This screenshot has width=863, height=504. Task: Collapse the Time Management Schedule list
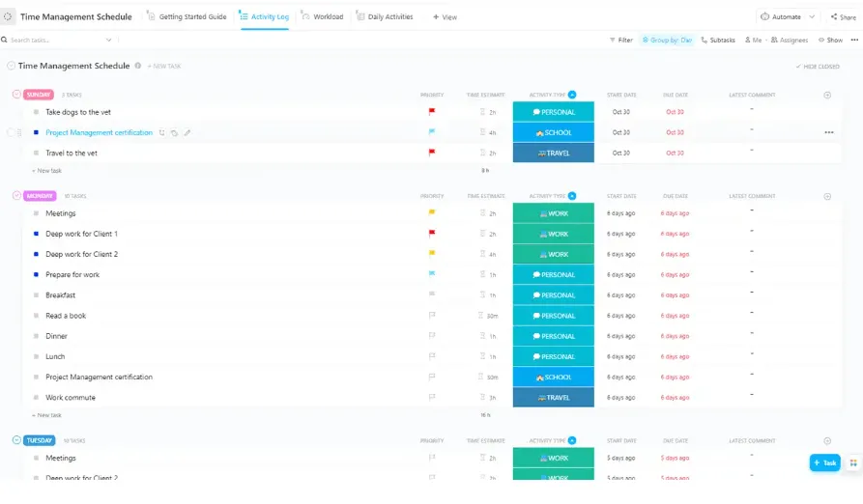coord(11,66)
